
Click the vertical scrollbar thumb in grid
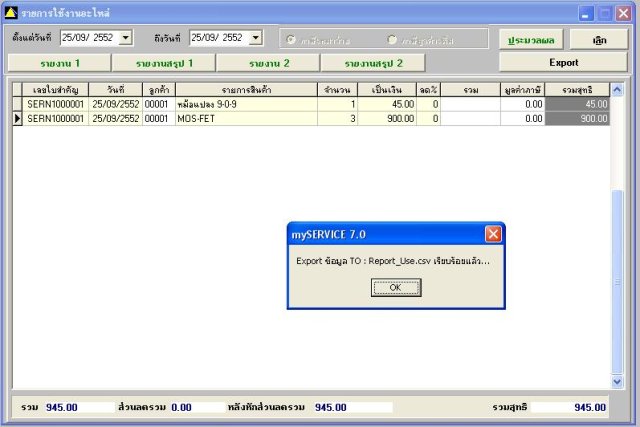(x=617, y=282)
